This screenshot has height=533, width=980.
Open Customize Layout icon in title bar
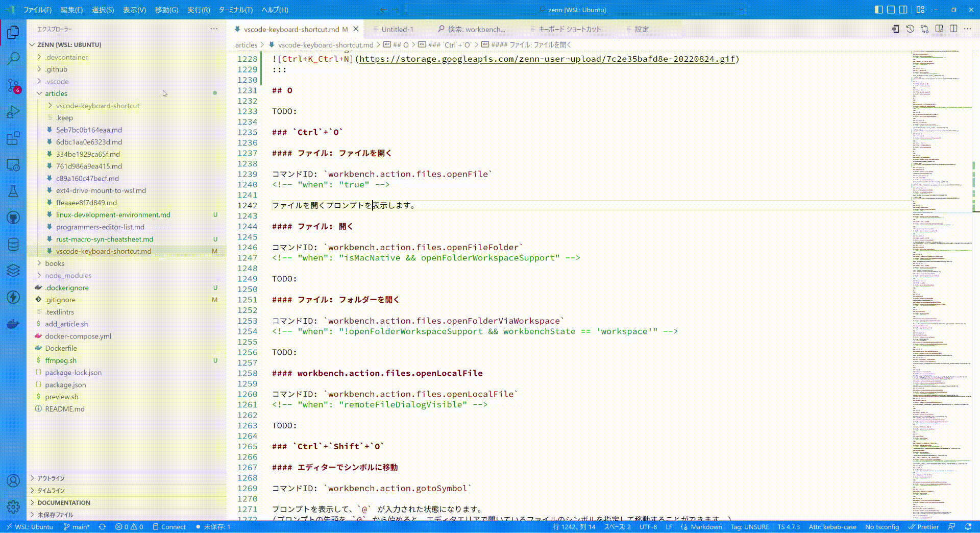tap(921, 10)
